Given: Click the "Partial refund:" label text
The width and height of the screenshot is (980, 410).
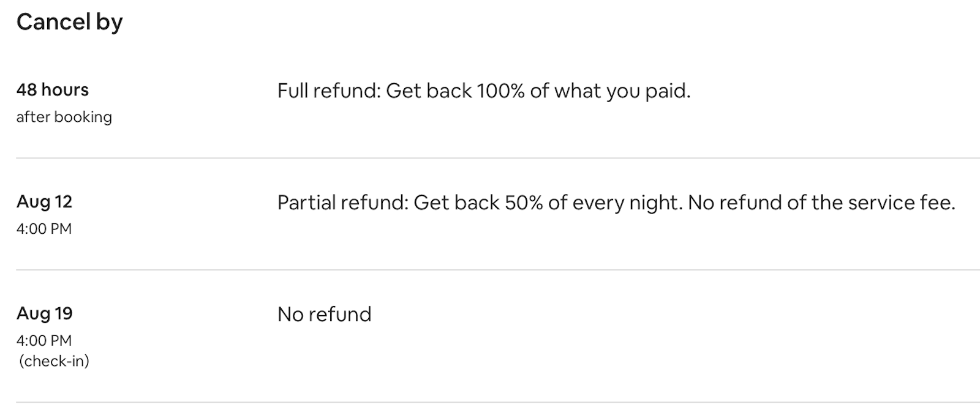Looking at the screenshot, I should [x=343, y=203].
